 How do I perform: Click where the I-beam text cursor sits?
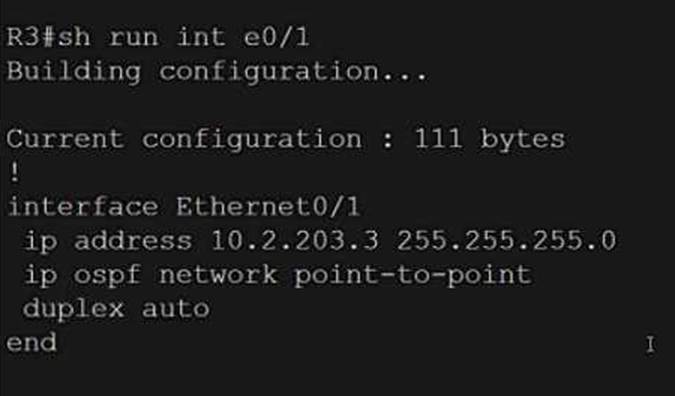[650, 345]
